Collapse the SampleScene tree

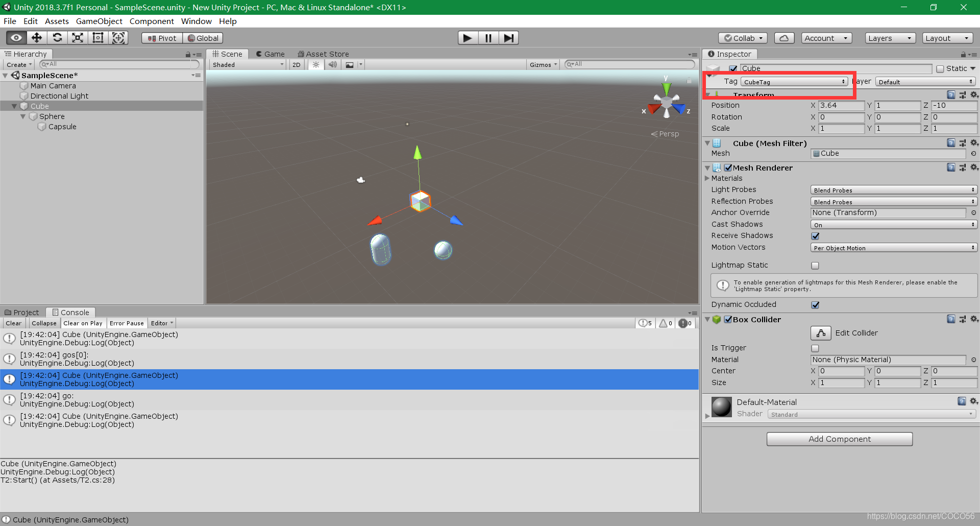tap(6, 76)
